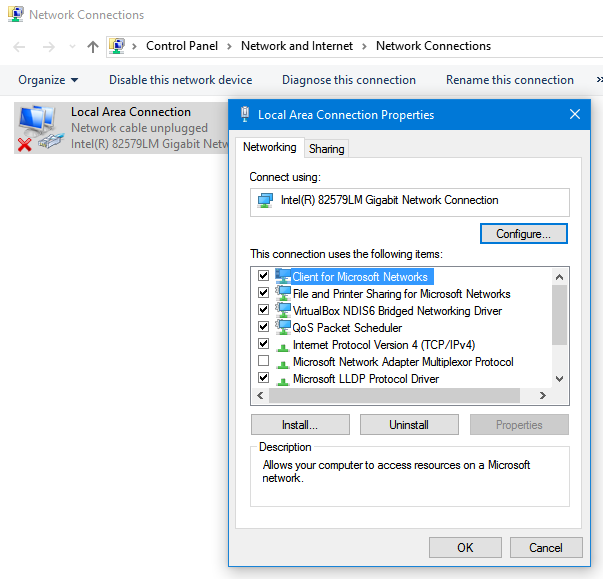Click the Local Area Connection name

(131, 112)
